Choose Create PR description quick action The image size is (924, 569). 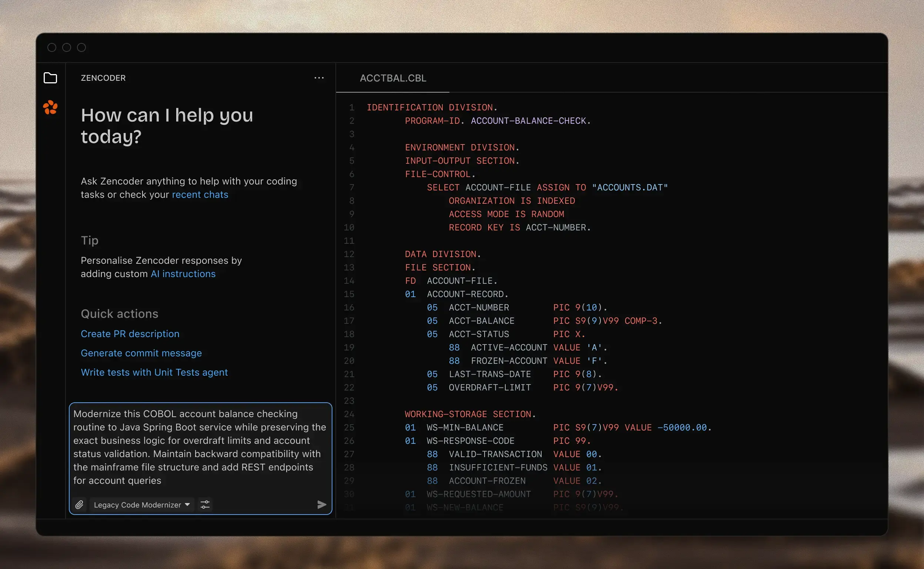[130, 334]
